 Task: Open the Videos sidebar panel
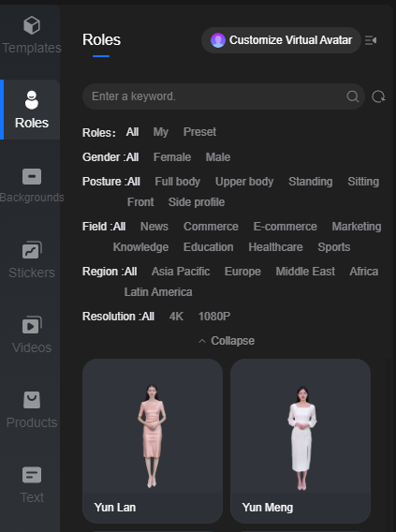pyautogui.click(x=32, y=335)
